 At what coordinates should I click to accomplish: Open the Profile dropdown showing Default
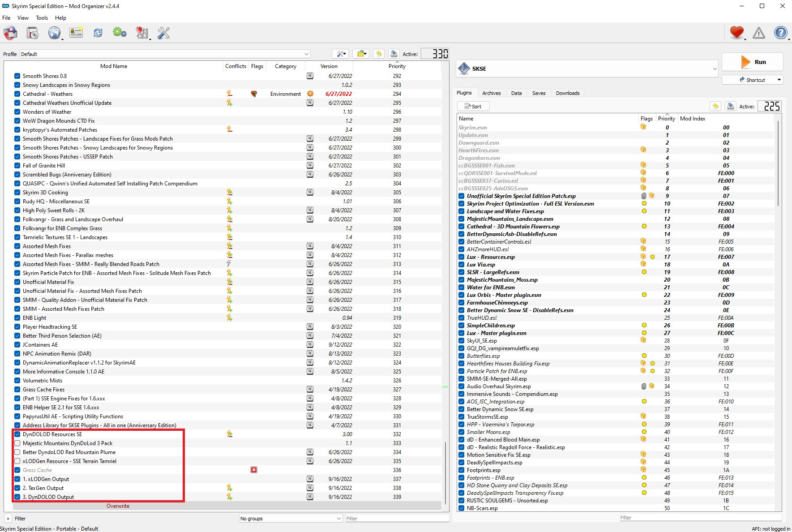click(165, 54)
